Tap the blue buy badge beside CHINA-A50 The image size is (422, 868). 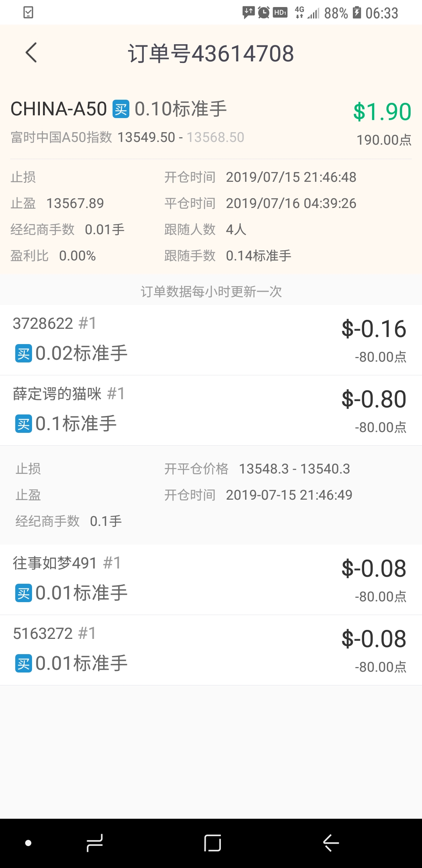coord(121,109)
